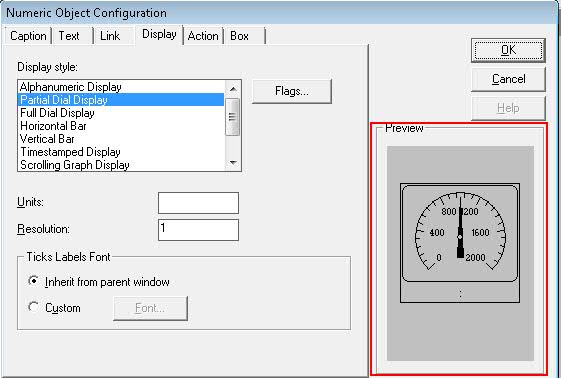Pick Full Dial Display style
Image resolution: width=561 pixels, height=378 pixels.
coord(121,113)
